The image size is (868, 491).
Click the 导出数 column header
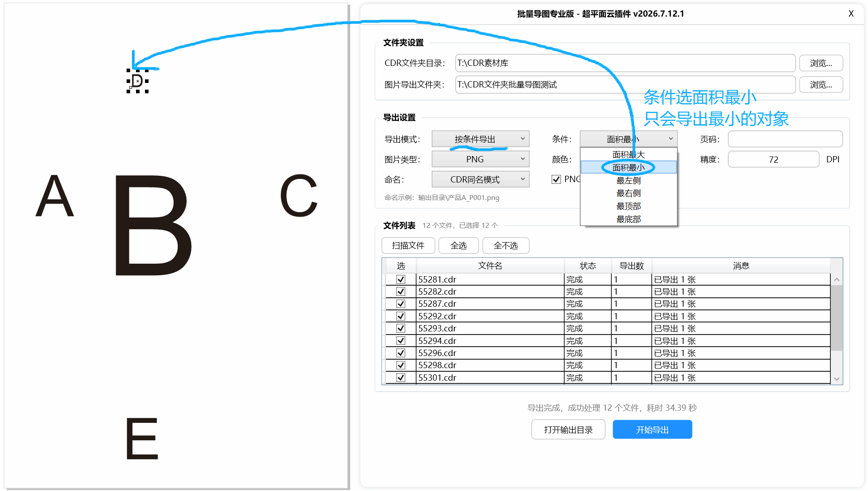(x=631, y=266)
